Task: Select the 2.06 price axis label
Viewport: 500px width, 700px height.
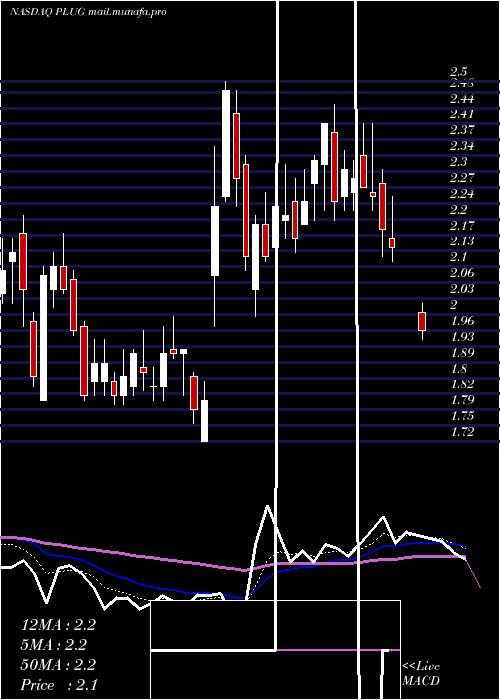Action: [462, 273]
